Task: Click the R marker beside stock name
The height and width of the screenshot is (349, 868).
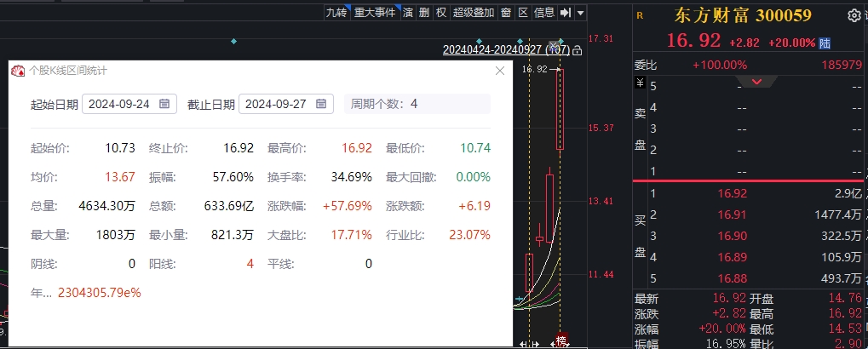Action: pos(640,15)
